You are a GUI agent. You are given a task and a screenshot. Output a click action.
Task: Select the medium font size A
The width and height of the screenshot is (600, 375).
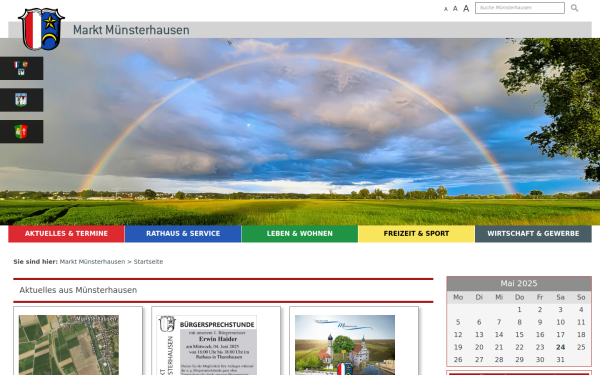[x=455, y=8]
